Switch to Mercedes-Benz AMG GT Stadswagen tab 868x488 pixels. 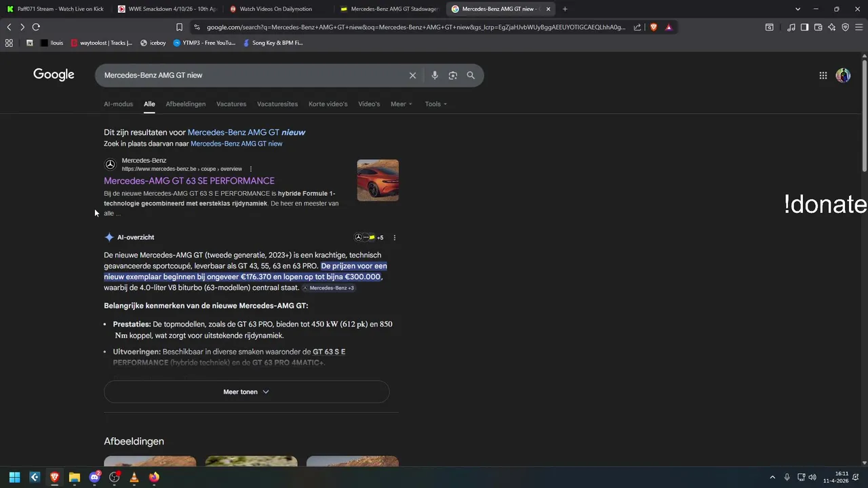pos(390,9)
